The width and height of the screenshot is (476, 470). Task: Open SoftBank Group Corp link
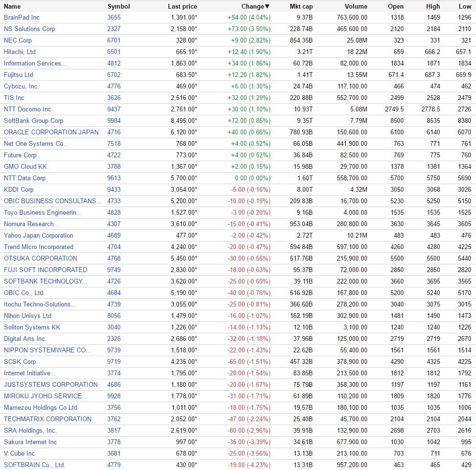point(33,121)
